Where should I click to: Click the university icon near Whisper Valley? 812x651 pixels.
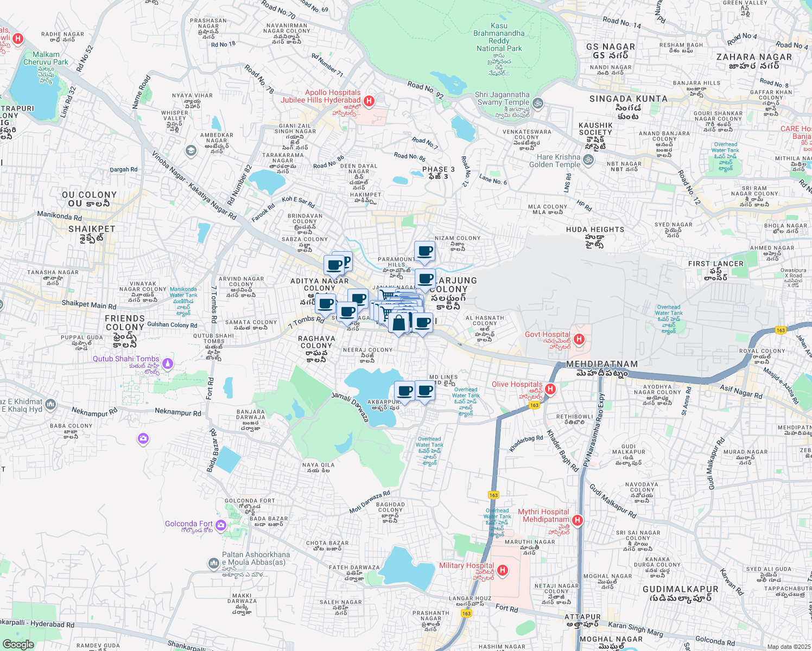coord(191,150)
